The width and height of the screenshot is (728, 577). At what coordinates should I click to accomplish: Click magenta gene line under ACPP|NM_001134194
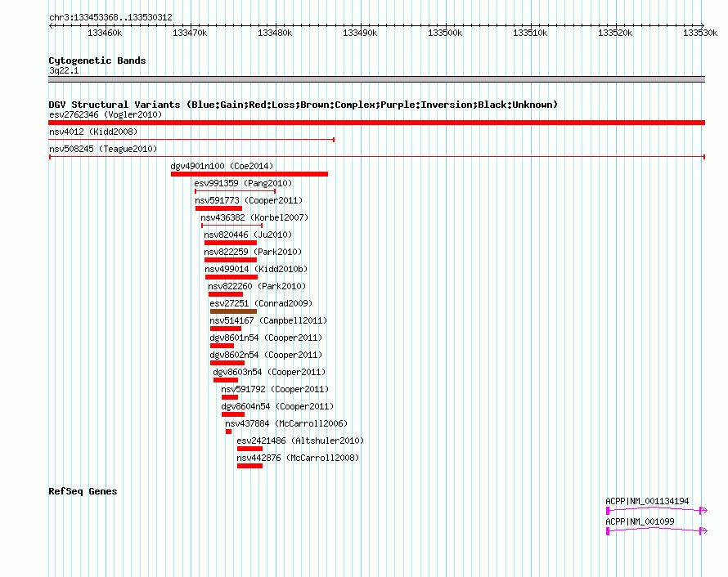point(657,510)
